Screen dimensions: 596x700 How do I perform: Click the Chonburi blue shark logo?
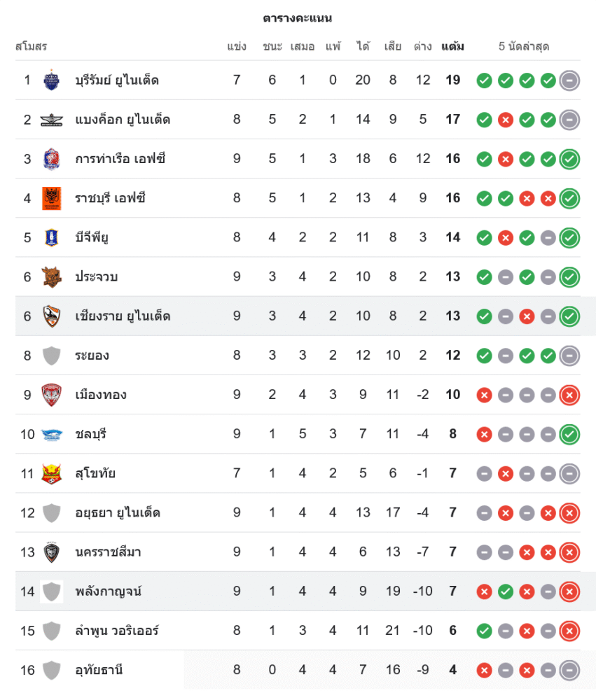(51, 434)
